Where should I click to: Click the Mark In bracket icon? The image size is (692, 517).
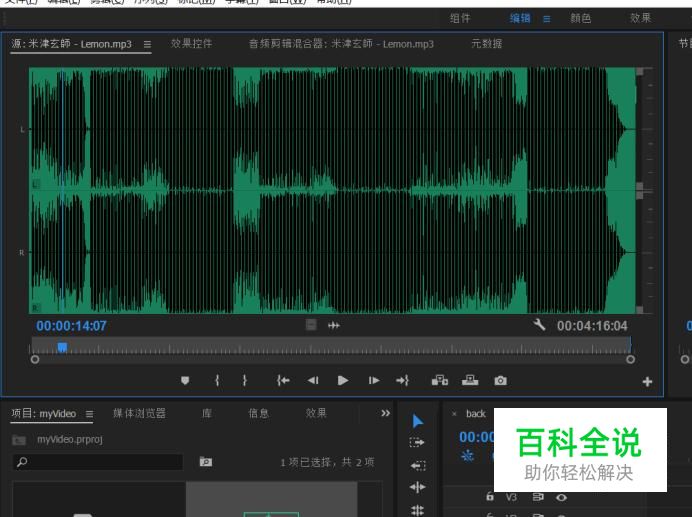click(217, 380)
